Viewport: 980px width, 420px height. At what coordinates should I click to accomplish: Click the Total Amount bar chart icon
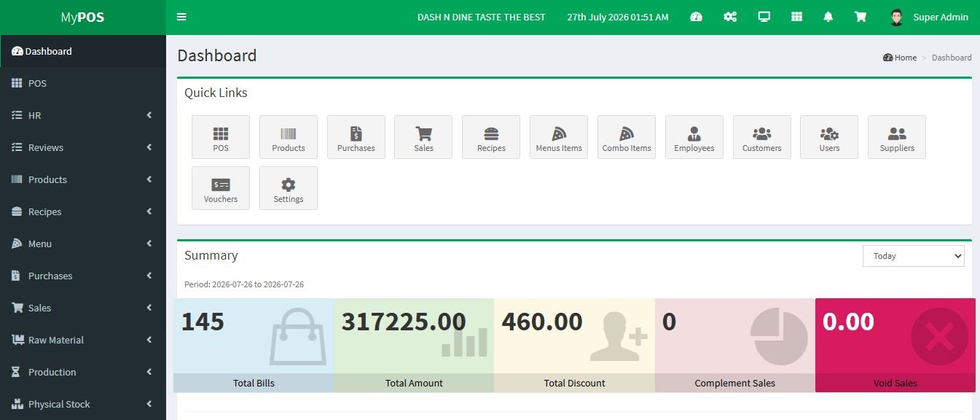465,341
